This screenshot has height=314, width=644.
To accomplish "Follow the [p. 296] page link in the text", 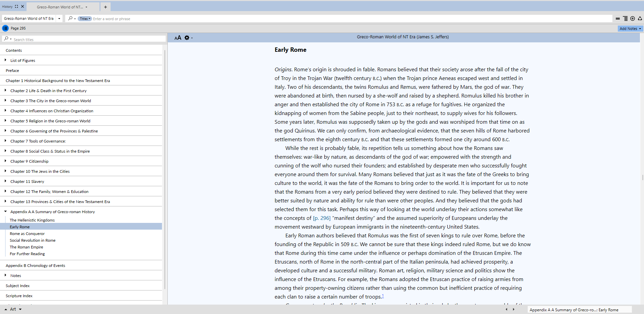I will pyautogui.click(x=322, y=218).
